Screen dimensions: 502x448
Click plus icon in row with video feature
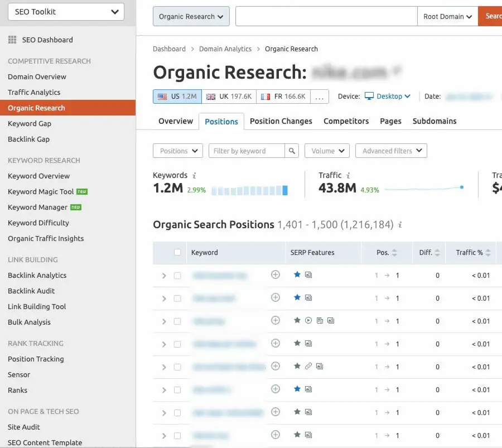tap(276, 321)
